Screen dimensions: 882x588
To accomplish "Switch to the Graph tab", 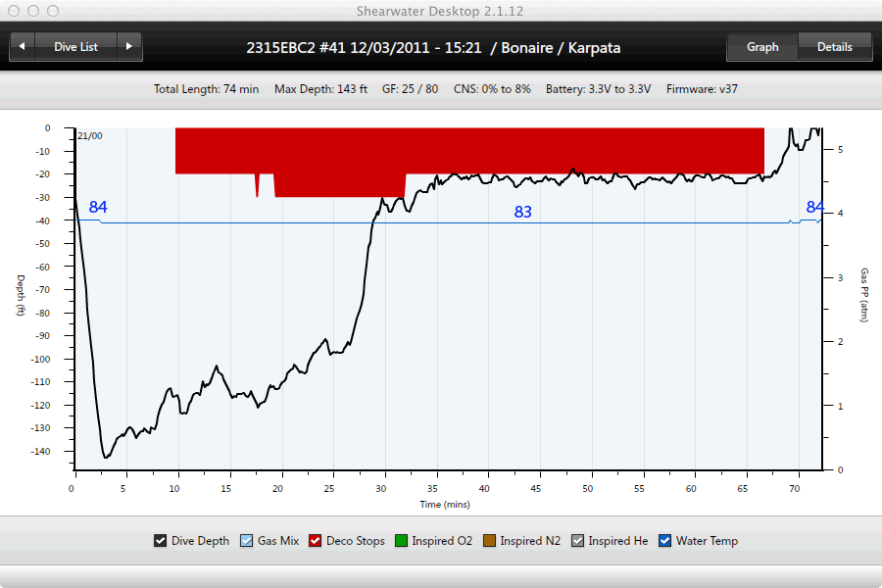I will [762, 47].
